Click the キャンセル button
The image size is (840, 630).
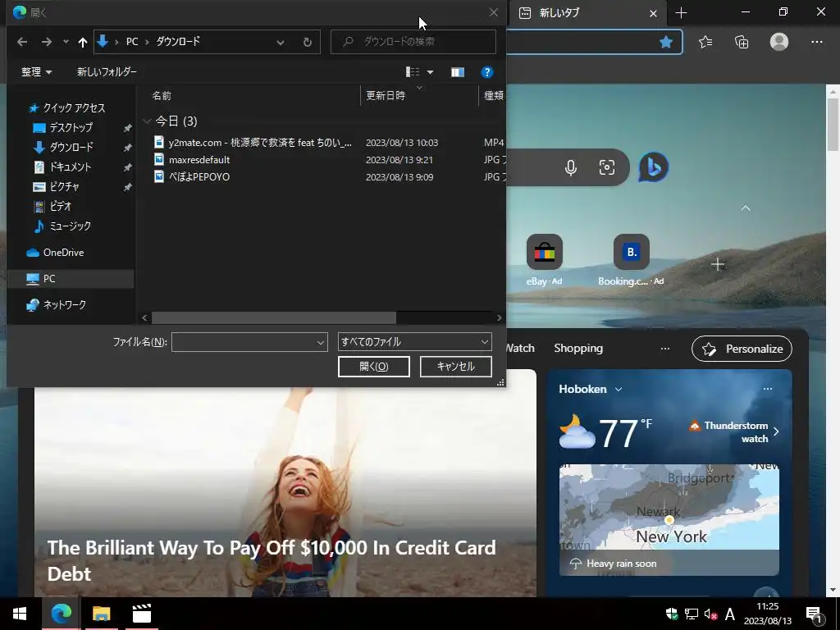coord(456,367)
